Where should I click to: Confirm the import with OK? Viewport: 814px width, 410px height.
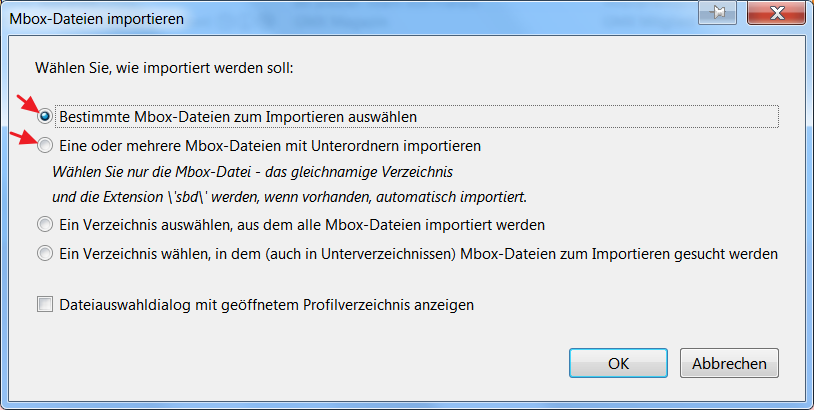coord(618,364)
